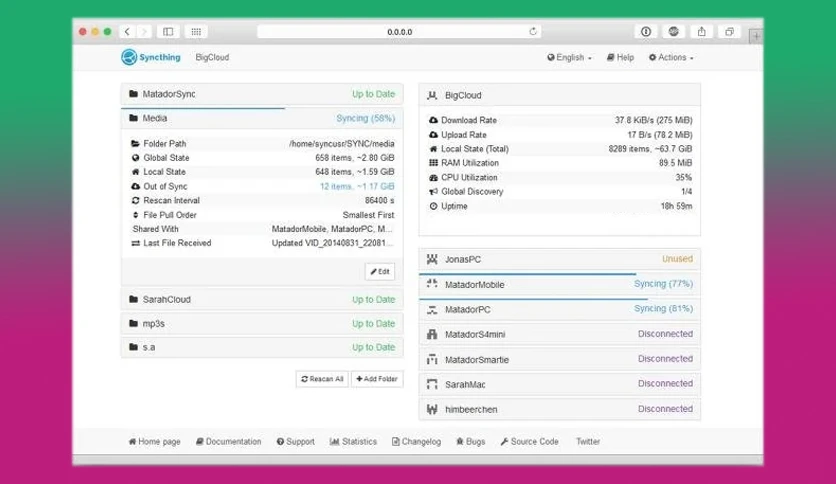Open the Help menu item

click(x=620, y=58)
